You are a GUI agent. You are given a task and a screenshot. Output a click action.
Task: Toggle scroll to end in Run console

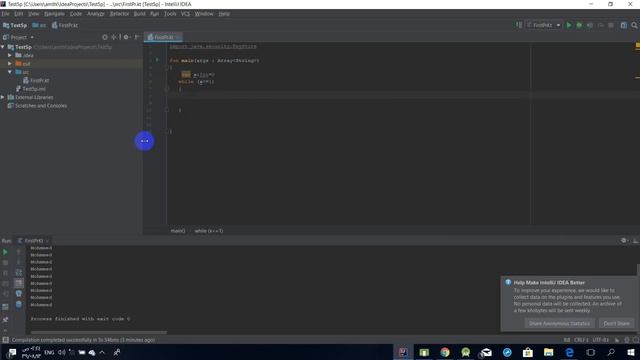pyautogui.click(x=19, y=283)
